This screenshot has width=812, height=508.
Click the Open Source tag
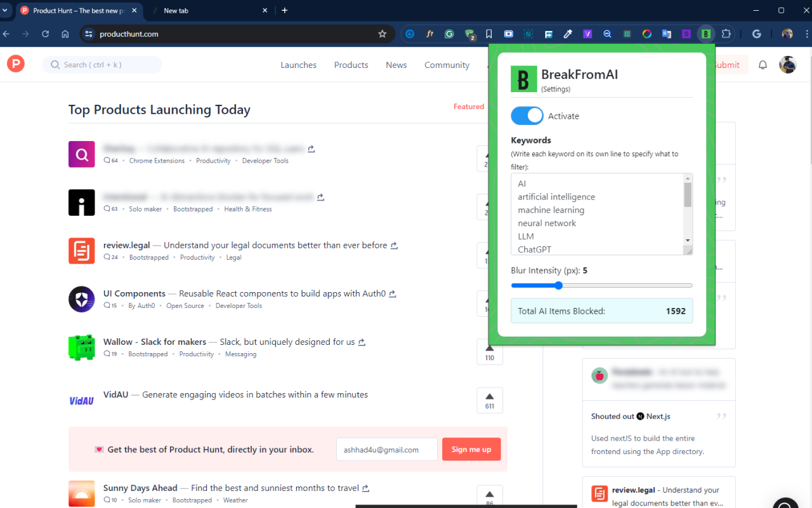click(x=185, y=306)
